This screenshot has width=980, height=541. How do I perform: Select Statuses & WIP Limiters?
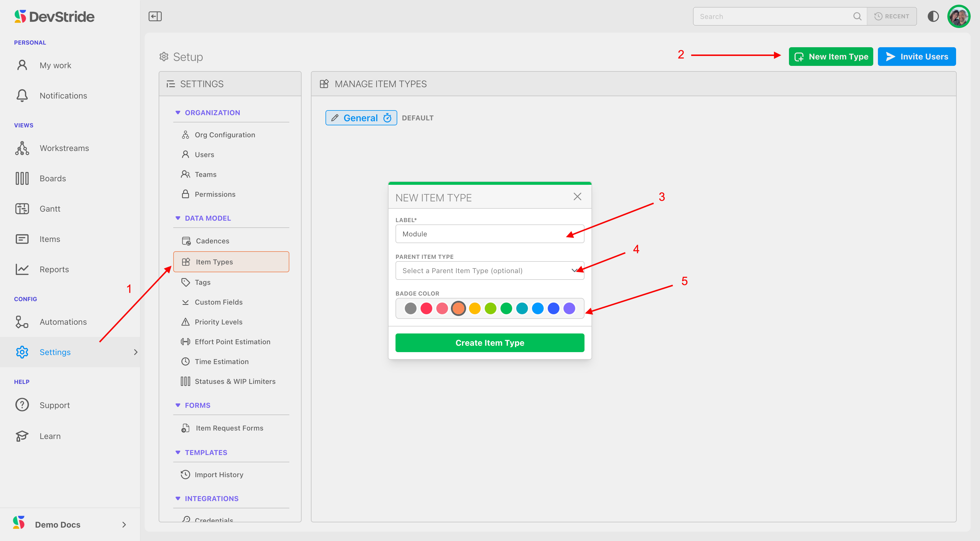point(235,381)
